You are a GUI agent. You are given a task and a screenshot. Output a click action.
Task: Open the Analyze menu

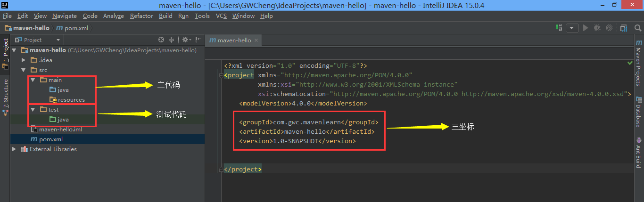[x=113, y=16]
